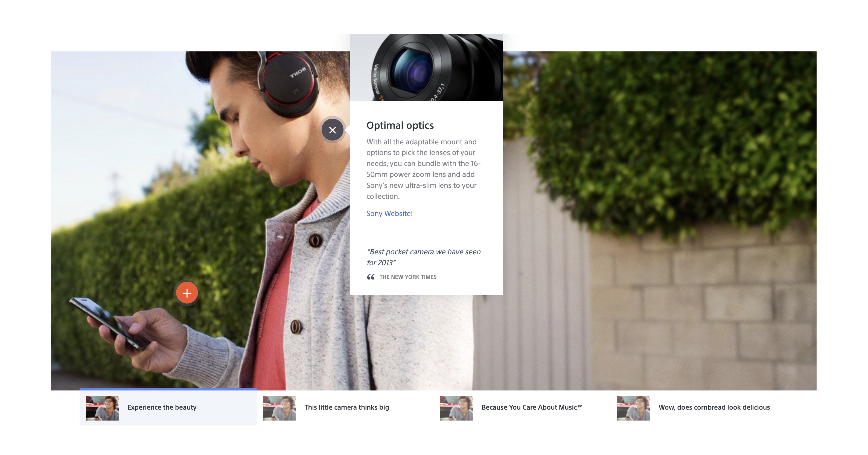The width and height of the screenshot is (868, 455).
Task: Click the Experience the beauty thumbnail image
Action: click(x=103, y=408)
